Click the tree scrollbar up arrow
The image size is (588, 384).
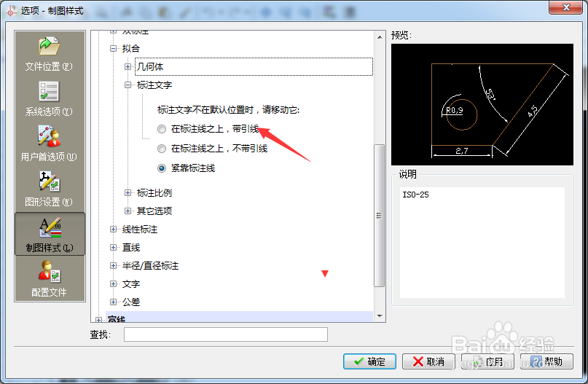point(380,37)
